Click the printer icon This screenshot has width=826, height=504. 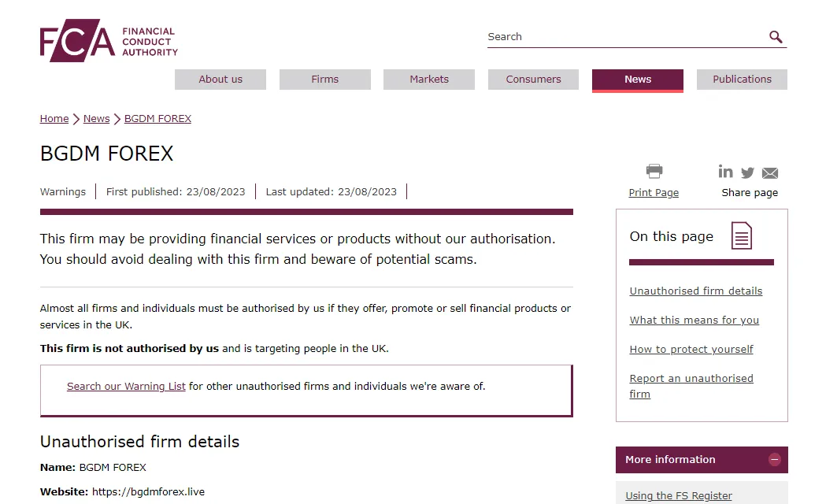pos(654,171)
